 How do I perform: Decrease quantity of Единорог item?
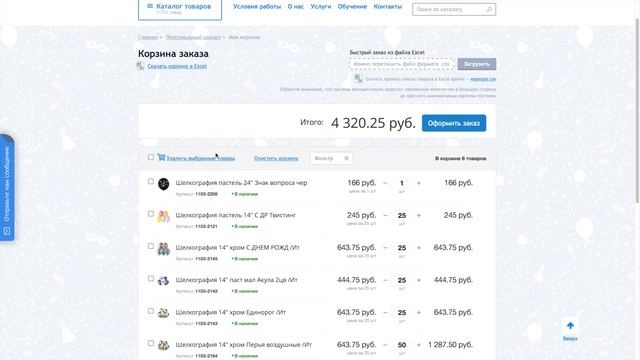(385, 312)
